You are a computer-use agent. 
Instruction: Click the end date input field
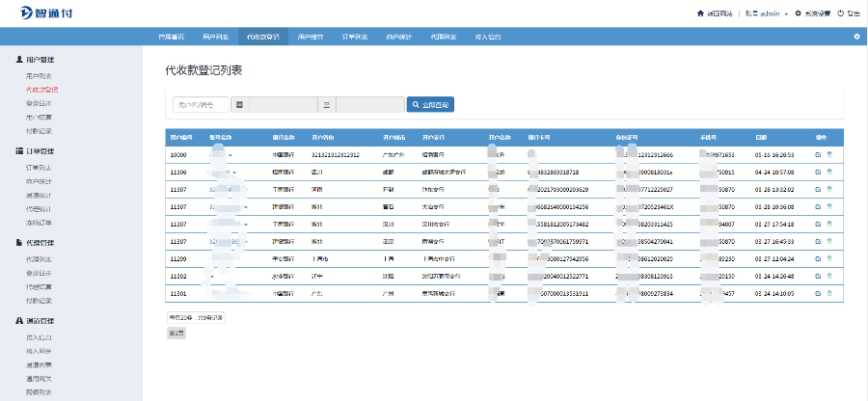pyautogui.click(x=369, y=104)
